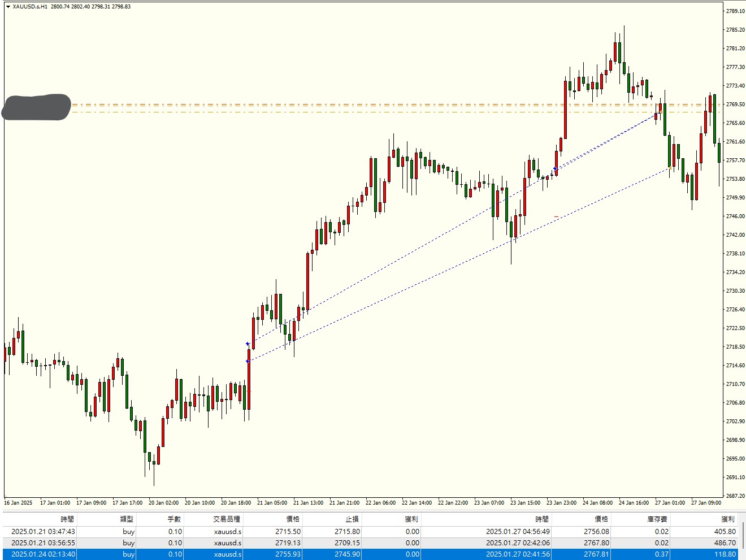Select the order opened 2025.01.21 03:47:43
Viewport: 746px width, 560px height.
[x=43, y=531]
